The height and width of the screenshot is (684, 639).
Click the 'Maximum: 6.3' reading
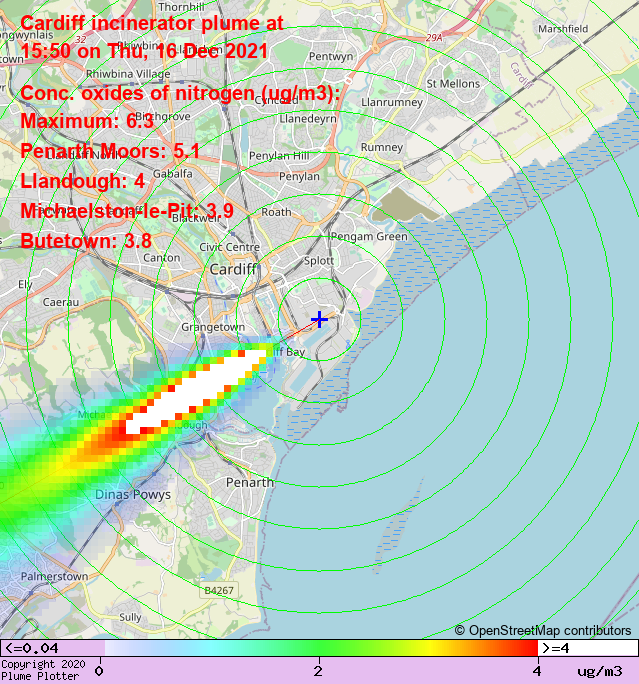87,121
